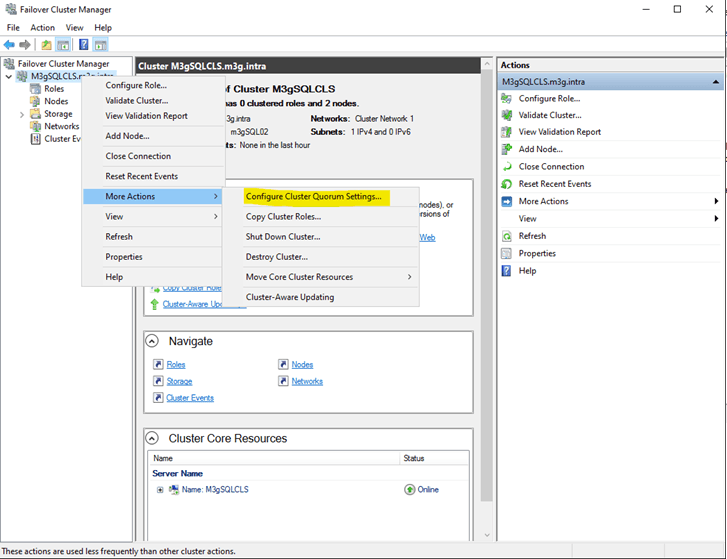This screenshot has width=727, height=559.
Task: Open the View menu in the menu bar
Action: click(x=74, y=28)
